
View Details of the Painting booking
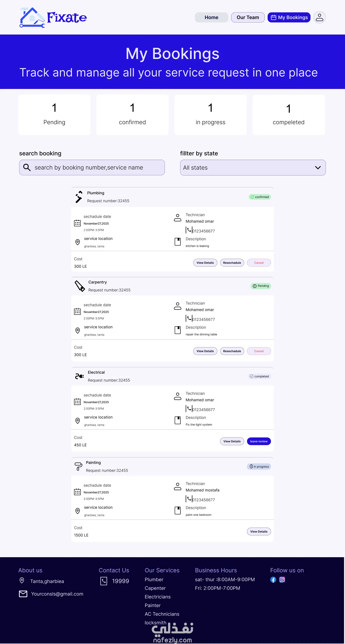tap(259, 532)
